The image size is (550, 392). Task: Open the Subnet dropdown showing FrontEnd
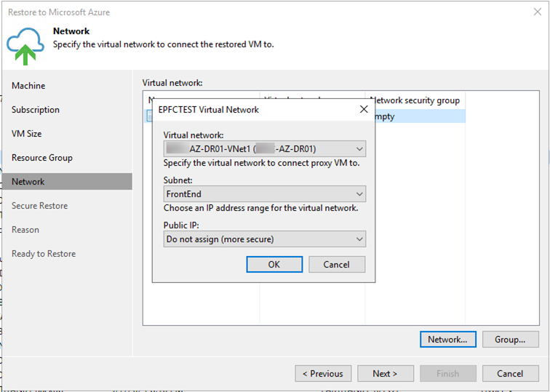coord(265,194)
